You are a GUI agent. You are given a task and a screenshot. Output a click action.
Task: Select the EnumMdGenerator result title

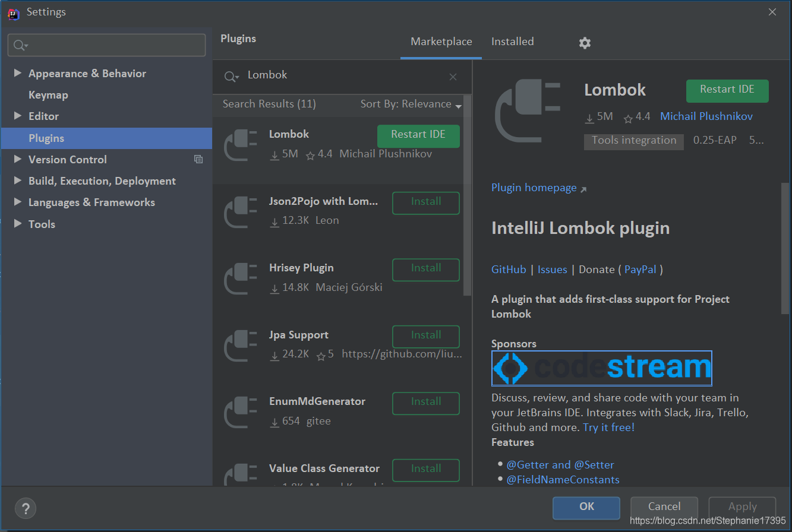317,402
